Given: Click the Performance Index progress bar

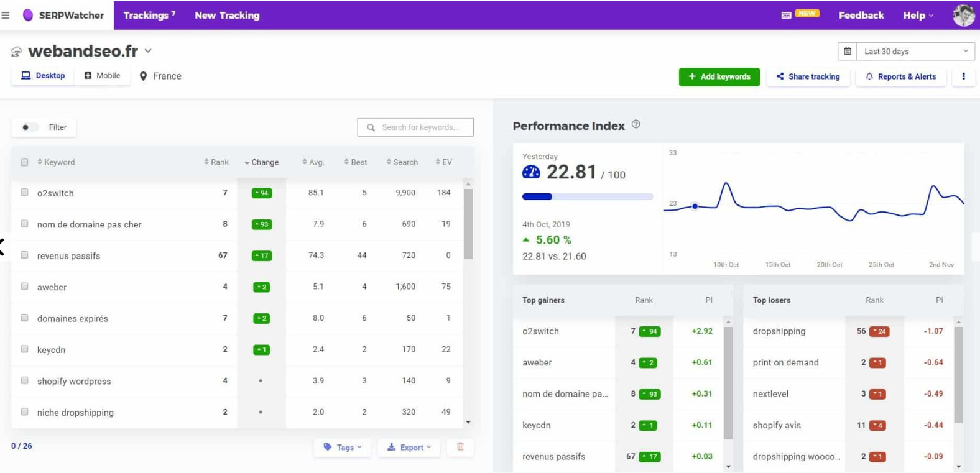Looking at the screenshot, I should click(588, 196).
